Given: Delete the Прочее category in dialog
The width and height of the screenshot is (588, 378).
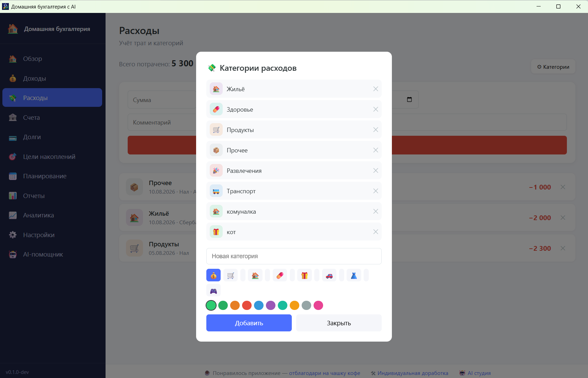Looking at the screenshot, I should point(376,150).
